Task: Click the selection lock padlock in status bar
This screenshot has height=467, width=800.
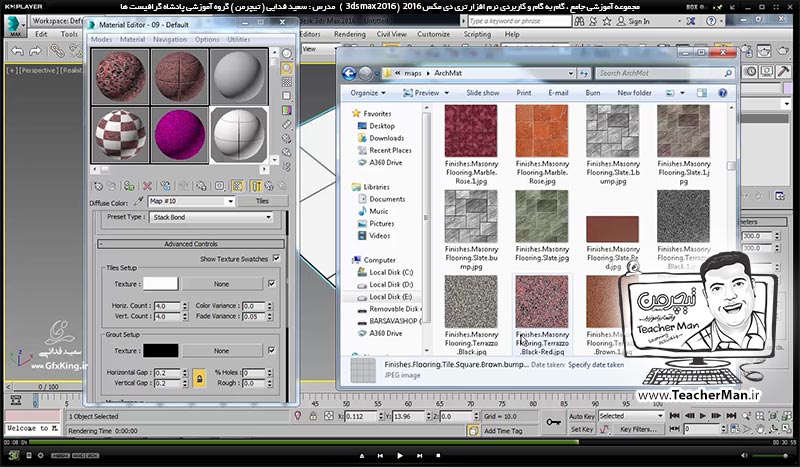Action: (x=313, y=416)
